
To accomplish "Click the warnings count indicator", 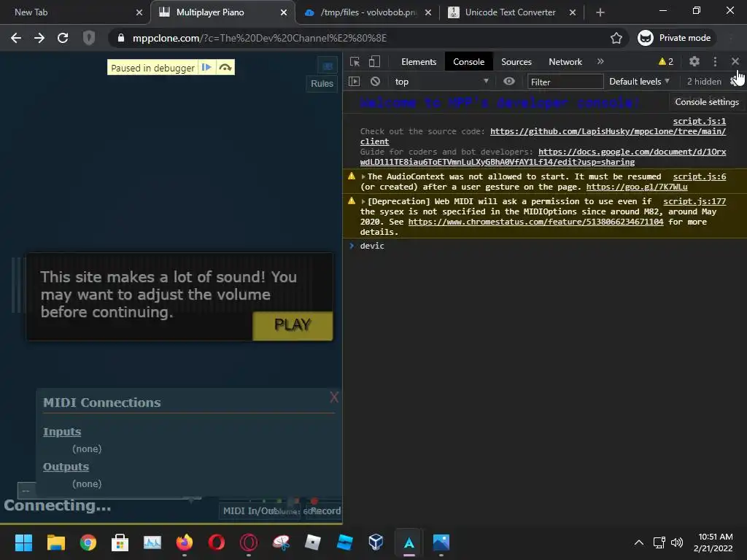I will 665,61.
